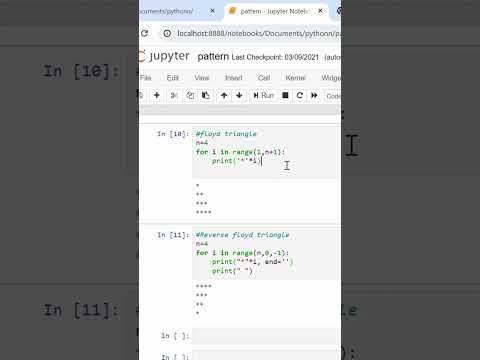Restart the kernel with the circular arrow icon
Image resolution: width=480 pixels, height=360 pixels.
click(x=300, y=95)
